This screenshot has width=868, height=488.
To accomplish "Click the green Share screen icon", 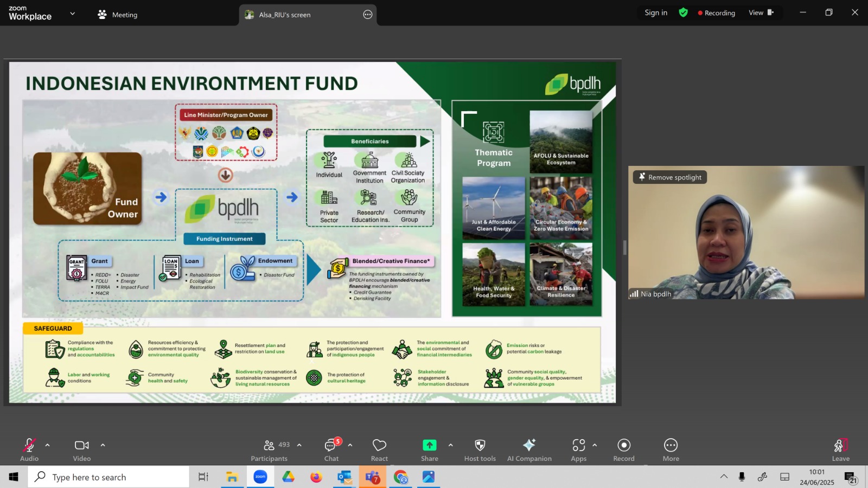I will pos(429,445).
